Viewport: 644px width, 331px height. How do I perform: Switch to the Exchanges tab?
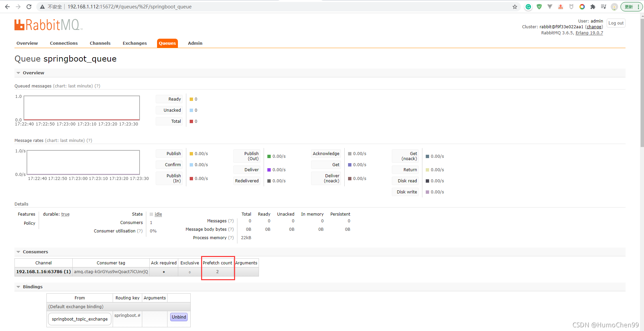135,43
